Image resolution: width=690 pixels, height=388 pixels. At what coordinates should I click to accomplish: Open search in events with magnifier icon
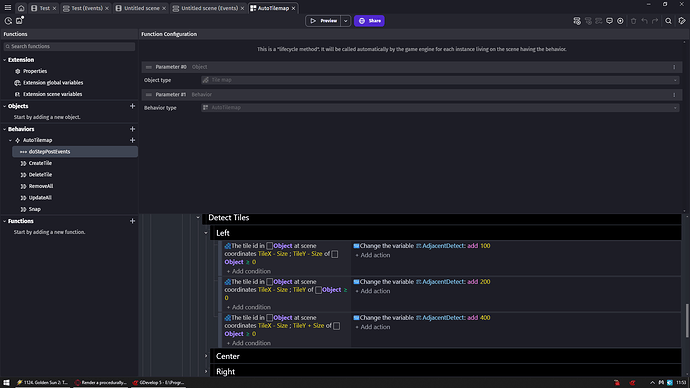point(668,21)
